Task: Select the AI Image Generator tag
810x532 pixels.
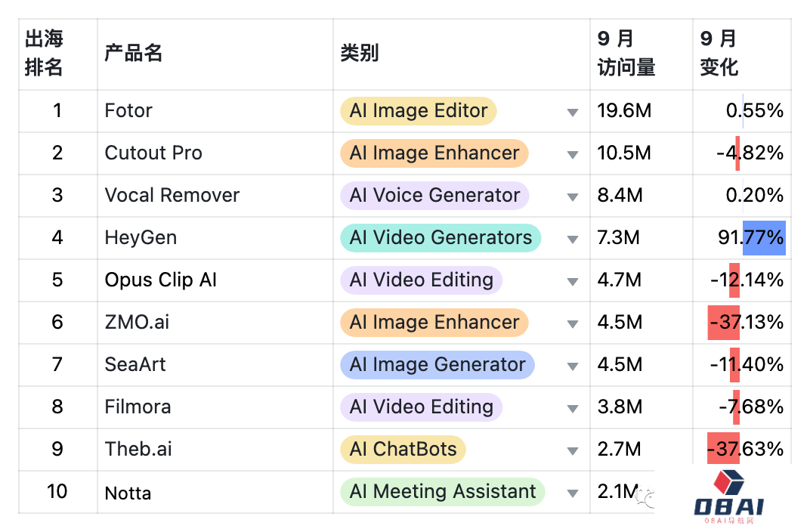Action: coord(437,365)
